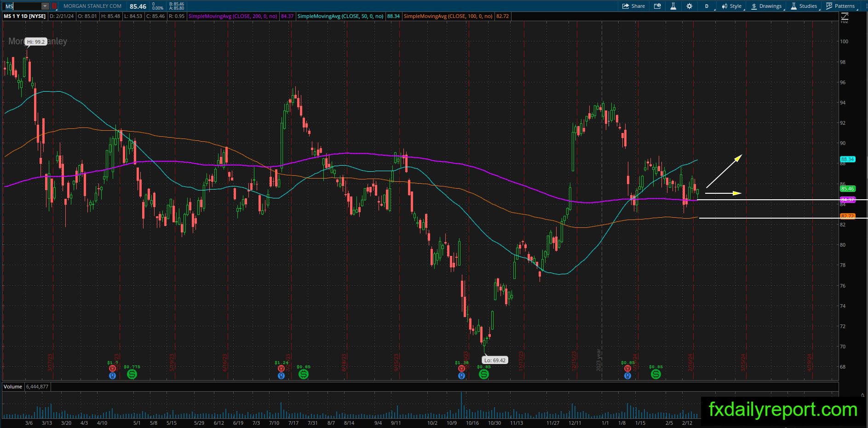Click the 88.34 SMA 50 value in header

coord(393,16)
